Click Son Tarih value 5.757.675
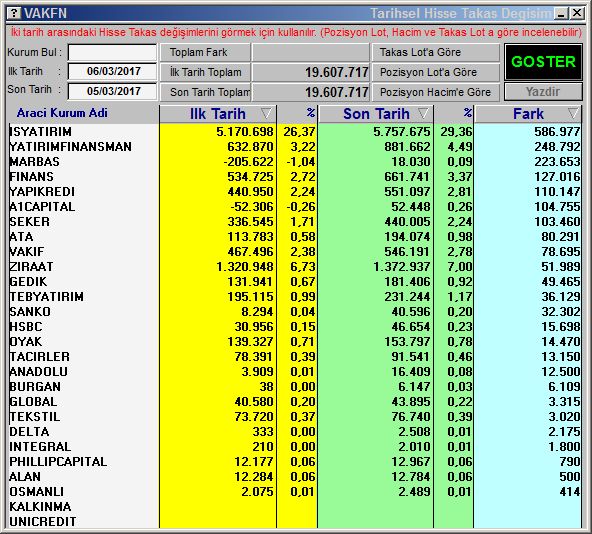The height and width of the screenshot is (534, 592). [x=402, y=131]
